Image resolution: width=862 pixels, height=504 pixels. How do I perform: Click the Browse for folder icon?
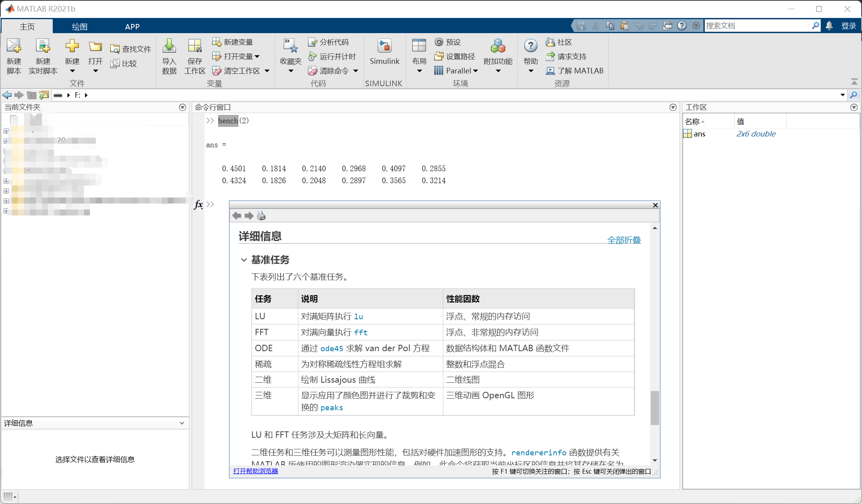(44, 95)
